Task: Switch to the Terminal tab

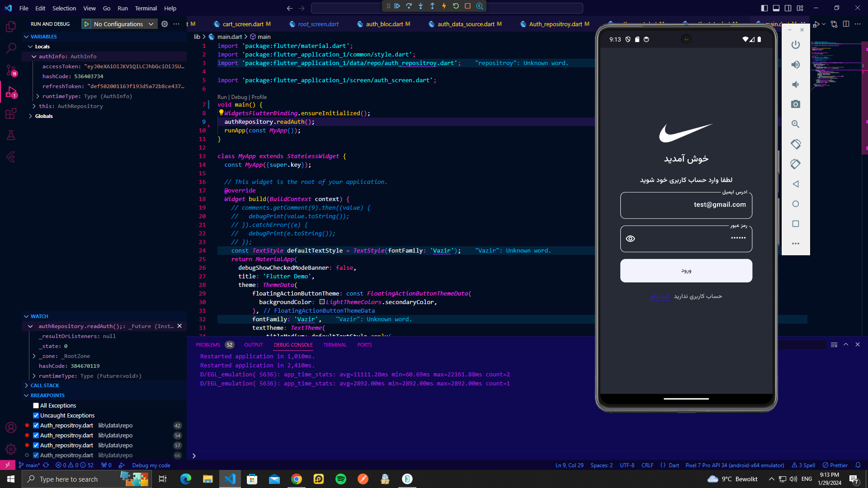Action: tap(335, 344)
